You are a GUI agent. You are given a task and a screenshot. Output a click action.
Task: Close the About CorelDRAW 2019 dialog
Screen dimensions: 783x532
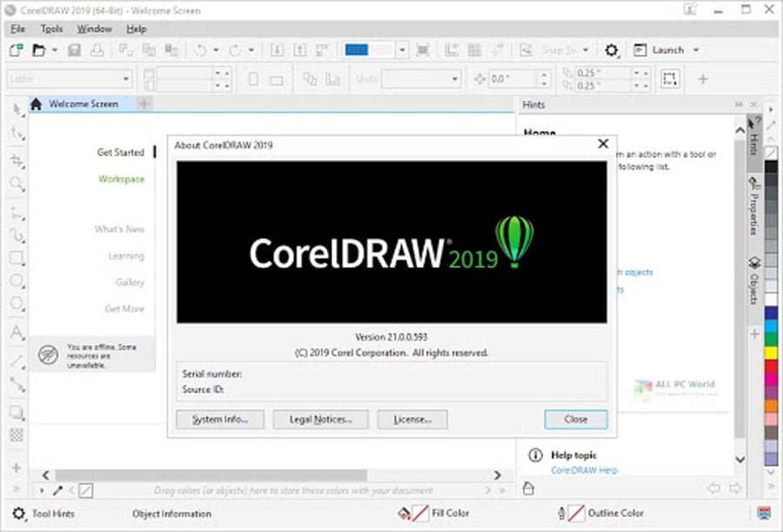602,144
